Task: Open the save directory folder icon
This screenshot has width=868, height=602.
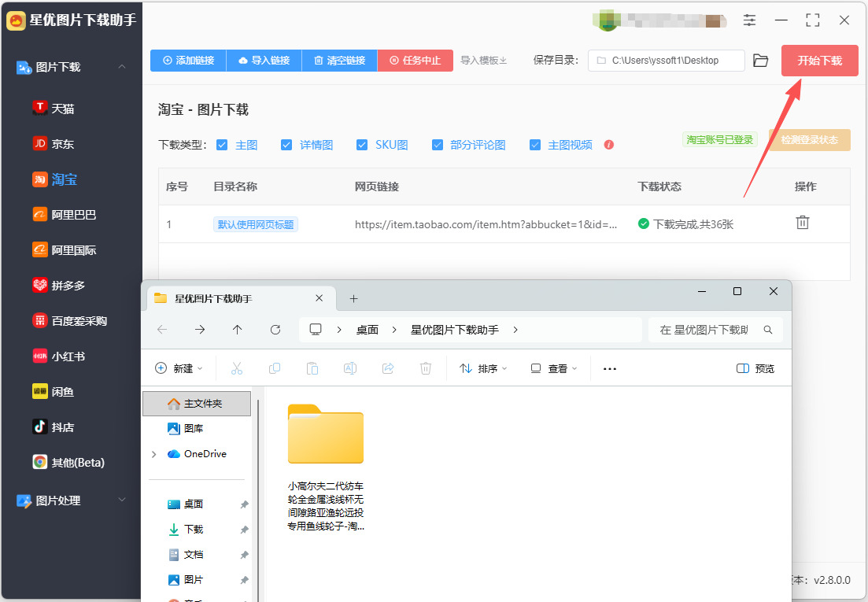Action: [x=761, y=61]
